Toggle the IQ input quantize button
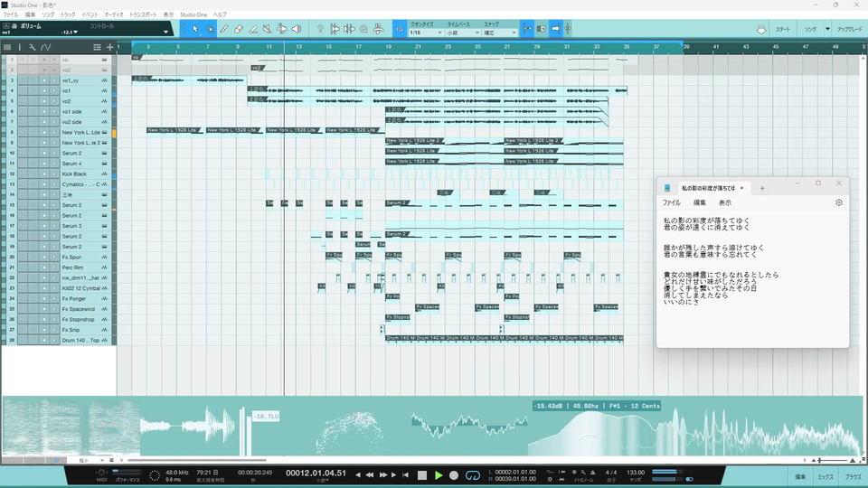This screenshot has width=868, height=488. 400,29
